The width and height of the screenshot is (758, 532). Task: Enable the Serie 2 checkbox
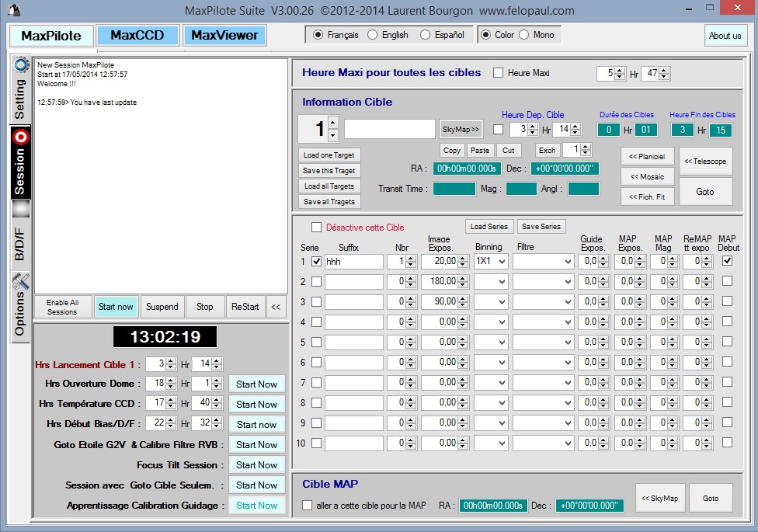[316, 281]
